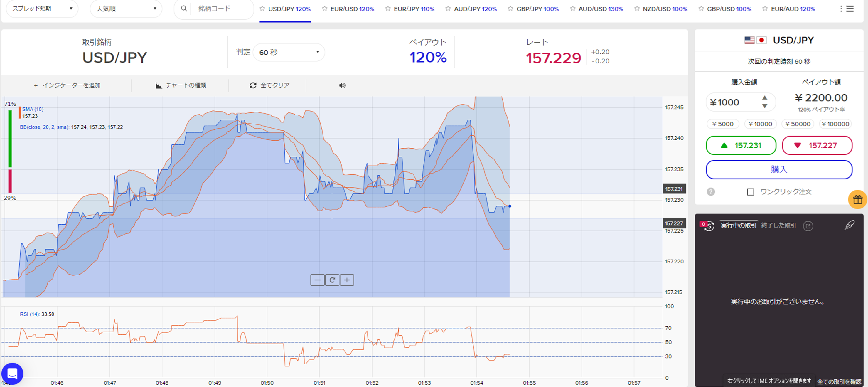Open the hamburger menu at top right
This screenshot has height=387, width=868.
(x=850, y=9)
